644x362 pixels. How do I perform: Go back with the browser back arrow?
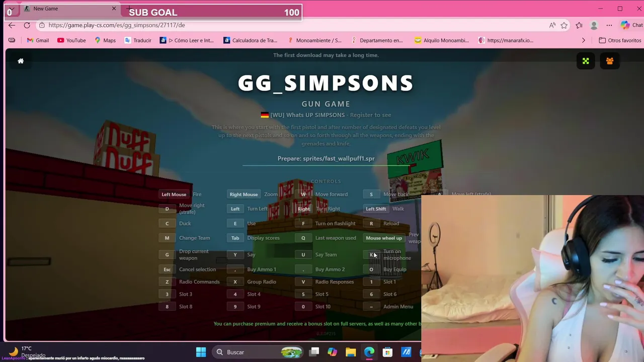12,25
